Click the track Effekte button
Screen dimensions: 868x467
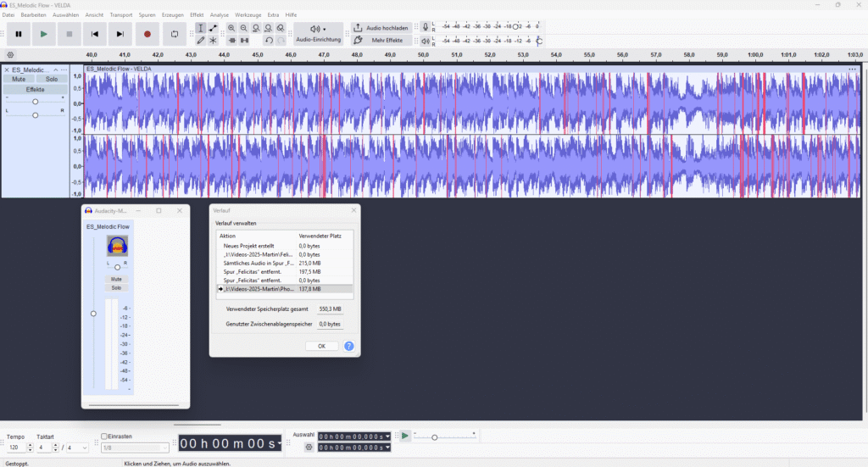click(36, 89)
